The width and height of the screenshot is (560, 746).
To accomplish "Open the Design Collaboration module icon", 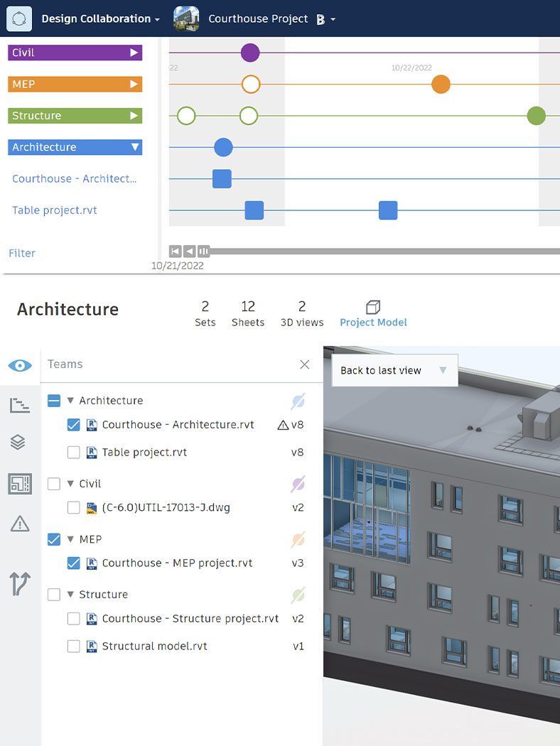I will (19, 18).
